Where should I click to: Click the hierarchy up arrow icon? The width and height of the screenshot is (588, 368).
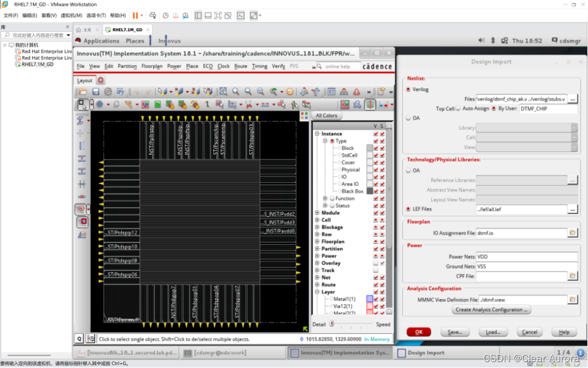click(316, 91)
